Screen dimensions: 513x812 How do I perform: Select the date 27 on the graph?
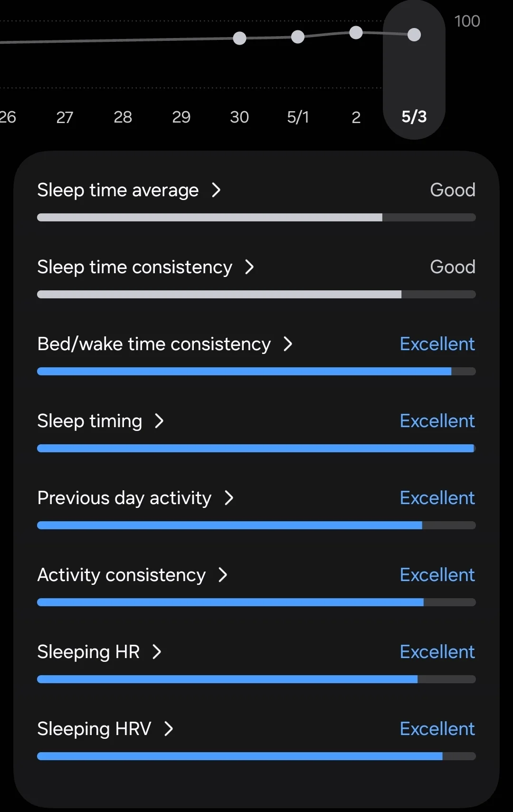pos(65,116)
